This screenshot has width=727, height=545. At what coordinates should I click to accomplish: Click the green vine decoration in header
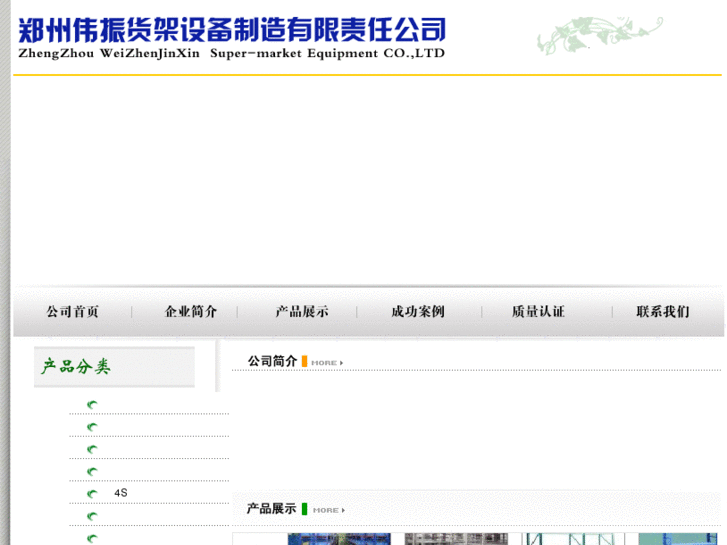[x=598, y=34]
